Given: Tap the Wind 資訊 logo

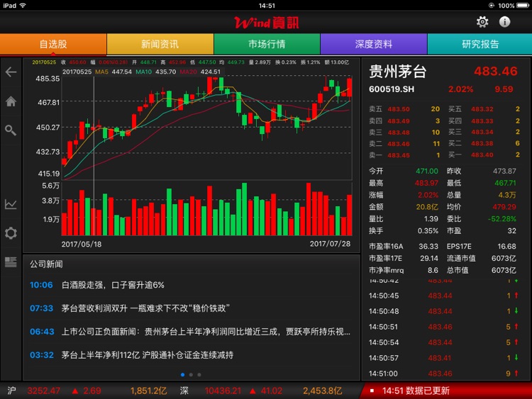Looking at the screenshot, I should (267, 23).
